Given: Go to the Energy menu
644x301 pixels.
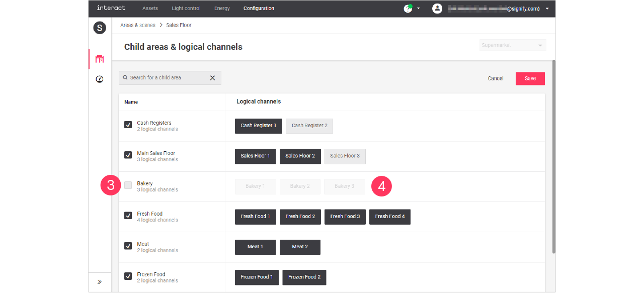Looking at the screenshot, I should pos(222,9).
